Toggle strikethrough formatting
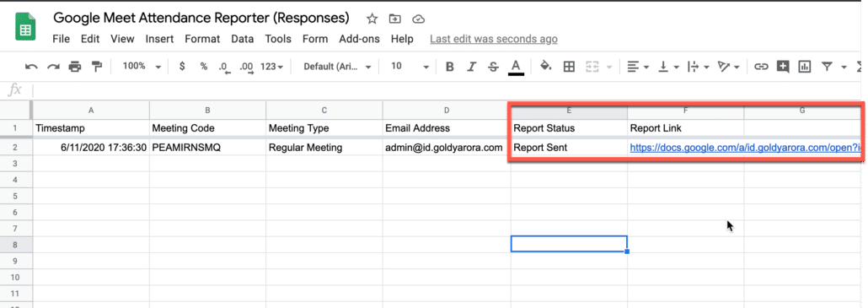This screenshot has height=308, width=868. pyautogui.click(x=493, y=67)
